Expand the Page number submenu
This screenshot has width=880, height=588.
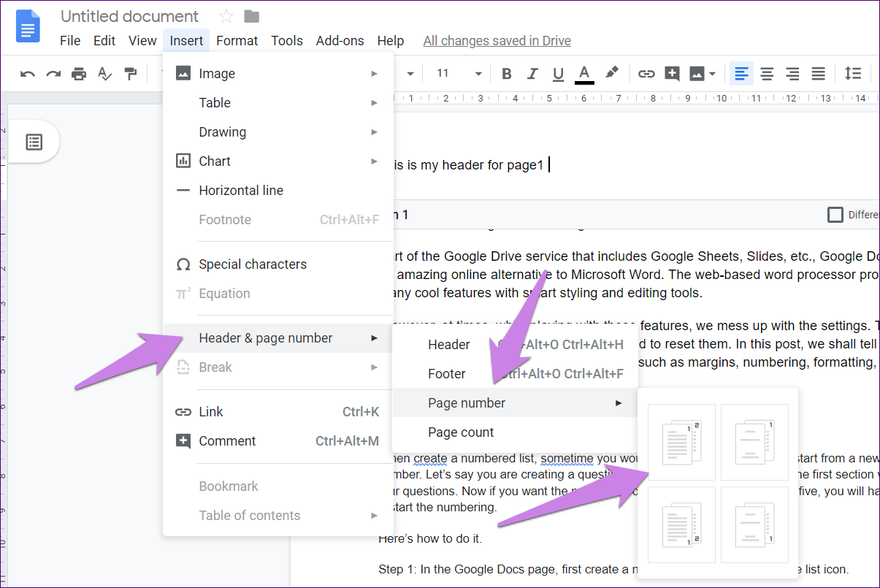(515, 403)
